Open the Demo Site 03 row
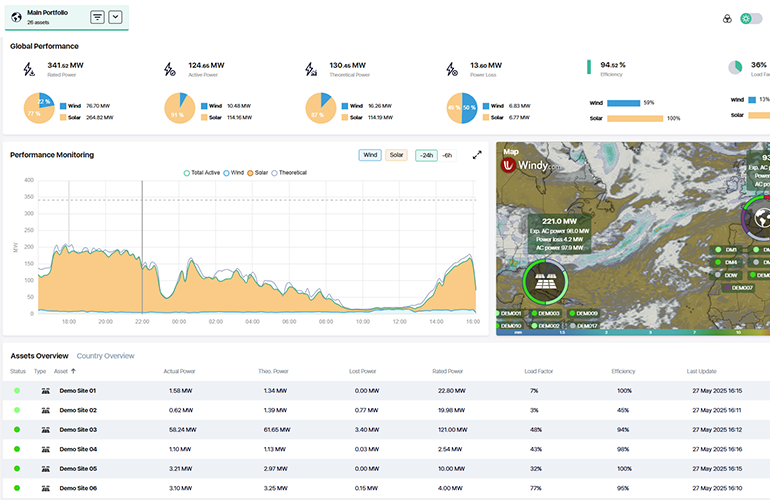The height and width of the screenshot is (500, 770). (x=78, y=428)
